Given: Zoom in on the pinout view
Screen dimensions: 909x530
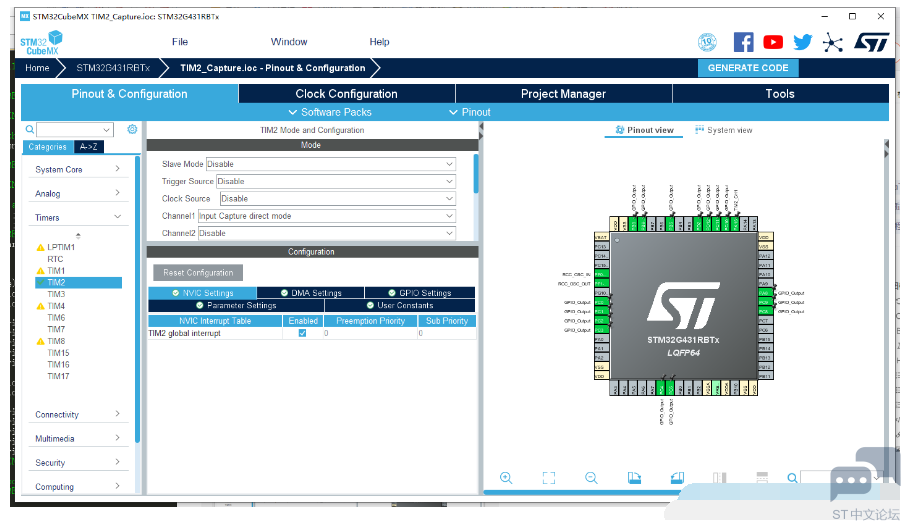Looking at the screenshot, I should pyautogui.click(x=506, y=478).
